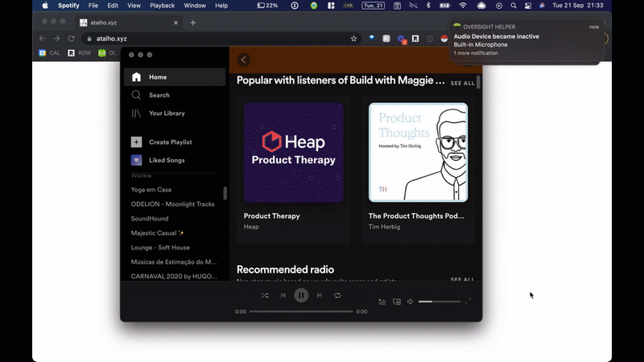Open the DL bookmark
Image resolution: width=644 pixels, height=362 pixels.
pyautogui.click(x=107, y=53)
